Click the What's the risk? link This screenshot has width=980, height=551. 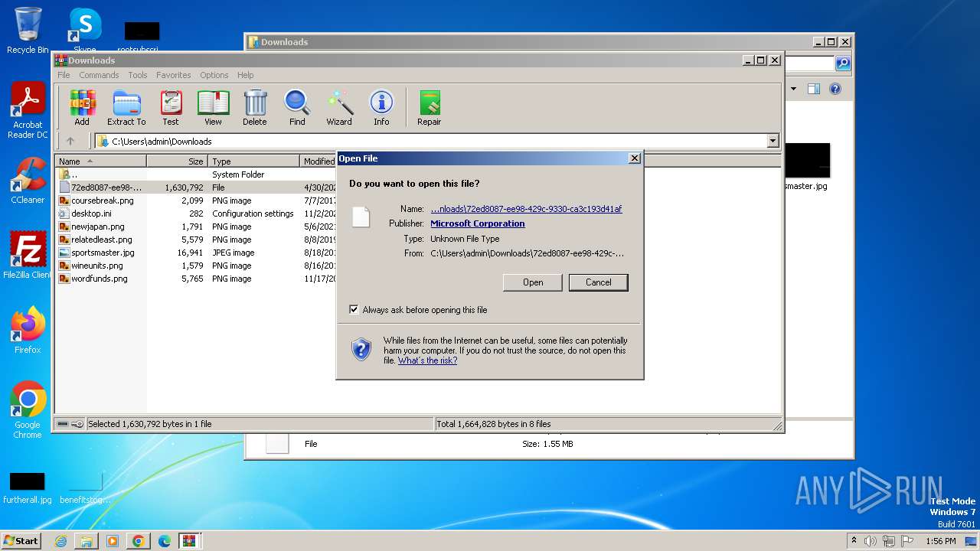point(427,360)
